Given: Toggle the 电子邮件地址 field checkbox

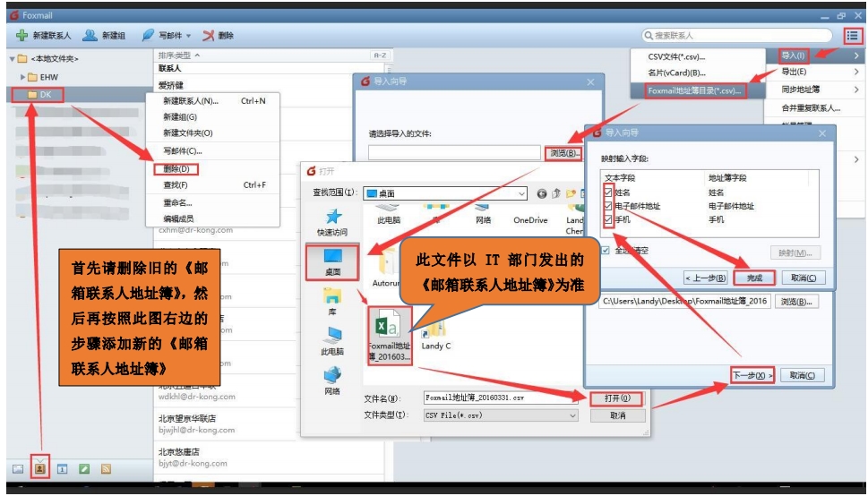Looking at the screenshot, I should tap(608, 206).
